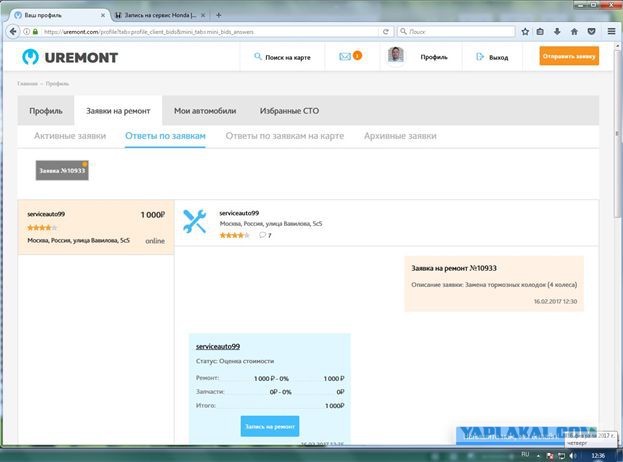Go to the browser home icon

pyautogui.click(x=574, y=31)
